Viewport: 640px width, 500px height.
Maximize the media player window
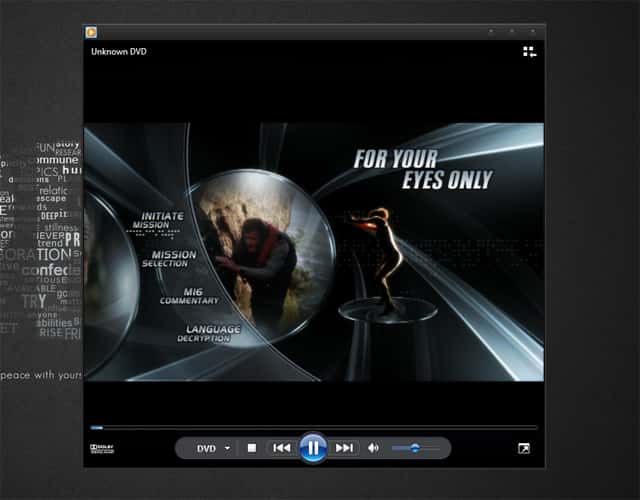coord(511,31)
